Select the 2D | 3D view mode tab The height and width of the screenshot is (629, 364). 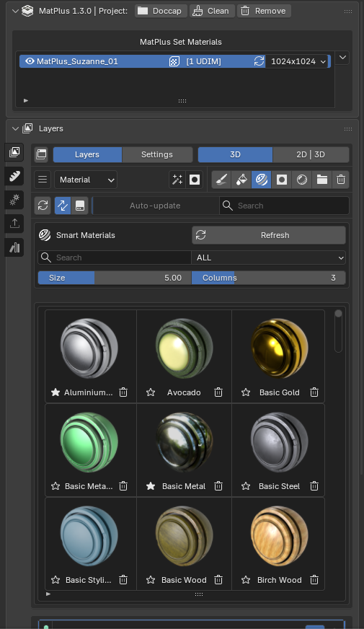tap(311, 154)
